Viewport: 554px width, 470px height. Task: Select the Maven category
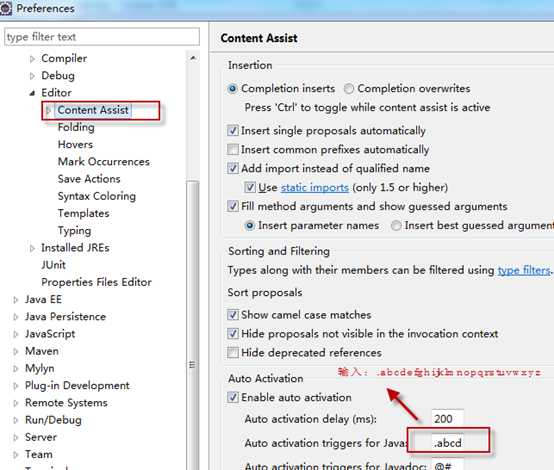pyautogui.click(x=42, y=351)
